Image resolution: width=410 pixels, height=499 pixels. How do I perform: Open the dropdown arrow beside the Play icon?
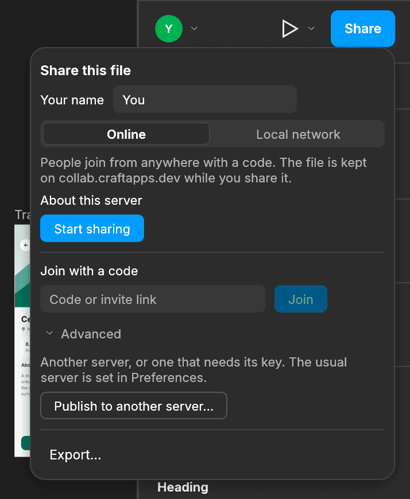[311, 29]
